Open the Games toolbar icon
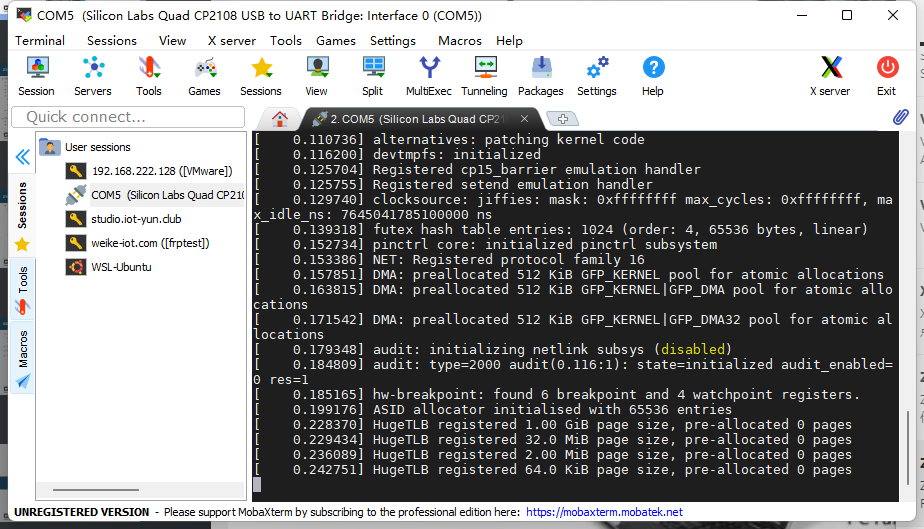The image size is (924, 529). coord(204,76)
